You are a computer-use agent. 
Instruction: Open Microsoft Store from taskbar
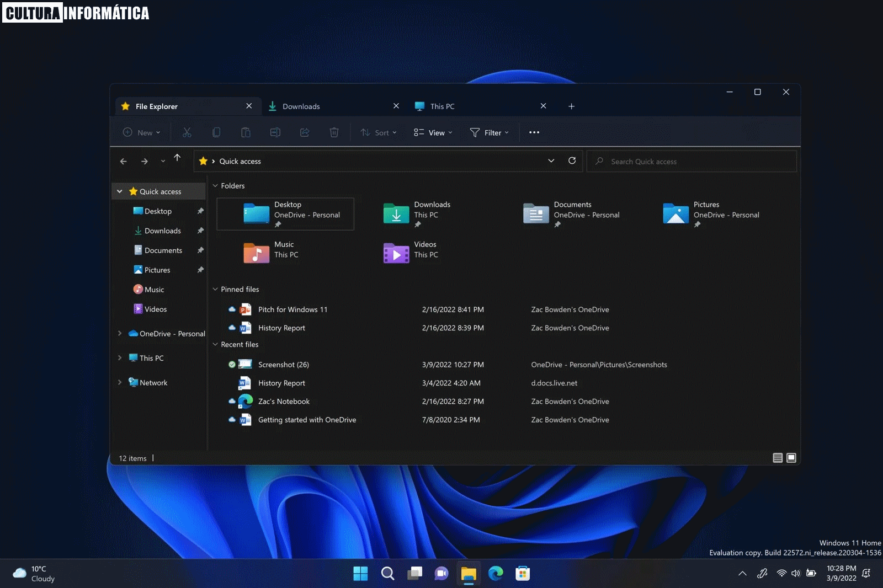[523, 574]
